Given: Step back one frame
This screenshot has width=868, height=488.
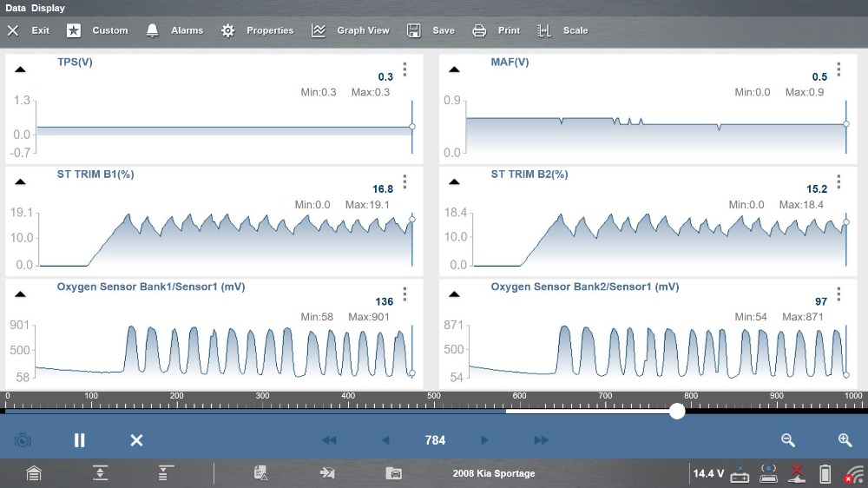Looking at the screenshot, I should 386,440.
